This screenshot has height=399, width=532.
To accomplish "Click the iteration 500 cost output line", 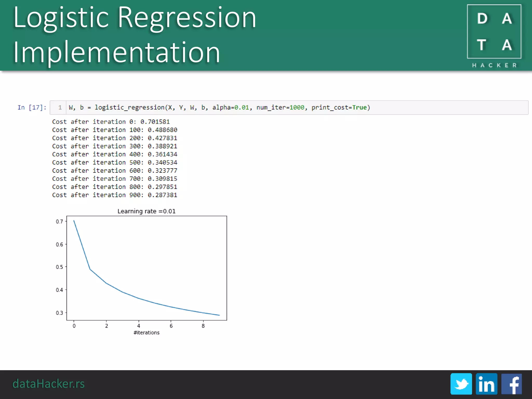I will coord(115,162).
